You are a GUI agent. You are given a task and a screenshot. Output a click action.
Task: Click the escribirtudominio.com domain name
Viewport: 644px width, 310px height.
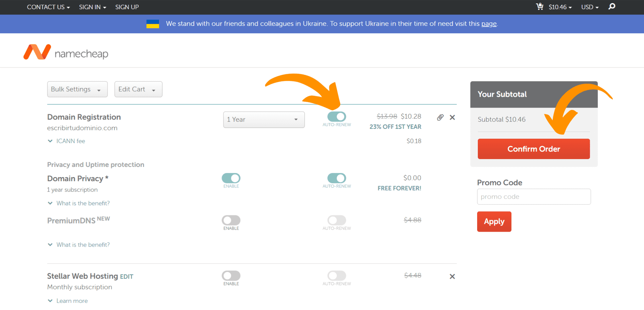click(x=82, y=128)
